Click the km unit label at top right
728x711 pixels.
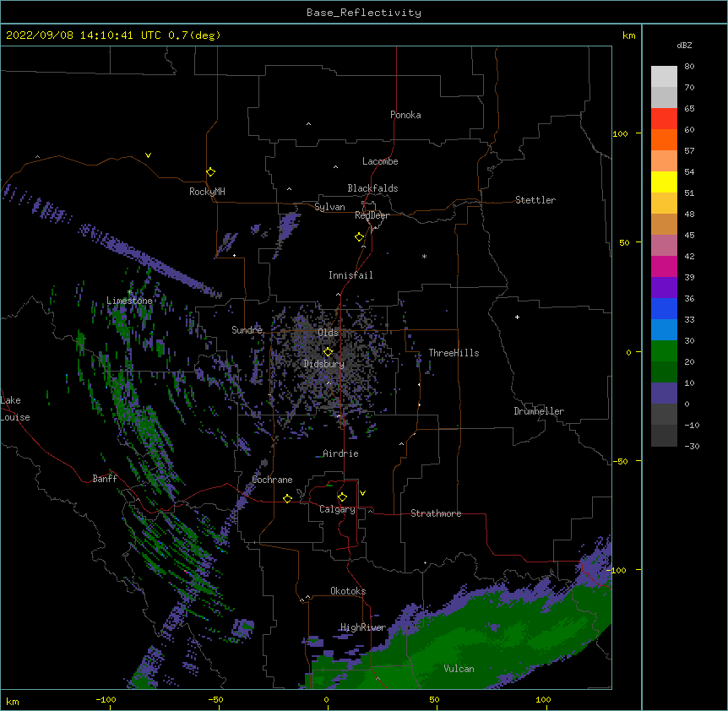628,35
